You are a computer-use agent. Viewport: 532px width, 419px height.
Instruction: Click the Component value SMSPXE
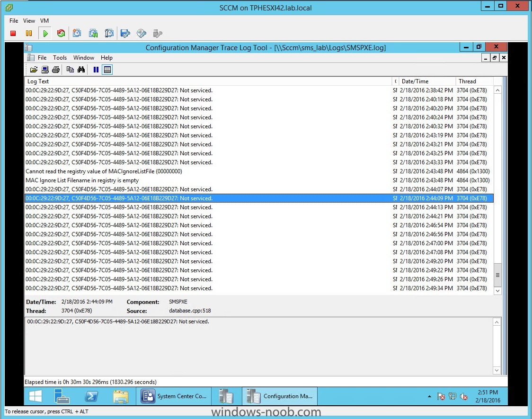pyautogui.click(x=178, y=302)
